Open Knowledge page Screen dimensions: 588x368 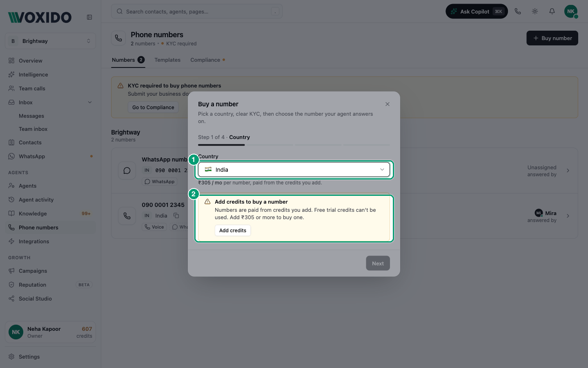pos(51,213)
